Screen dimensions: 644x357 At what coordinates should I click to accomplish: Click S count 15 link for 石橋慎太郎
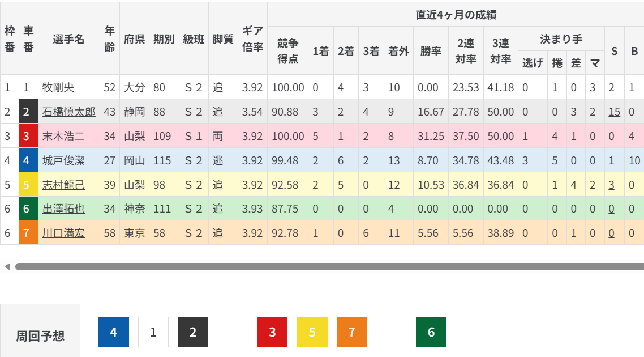614,112
